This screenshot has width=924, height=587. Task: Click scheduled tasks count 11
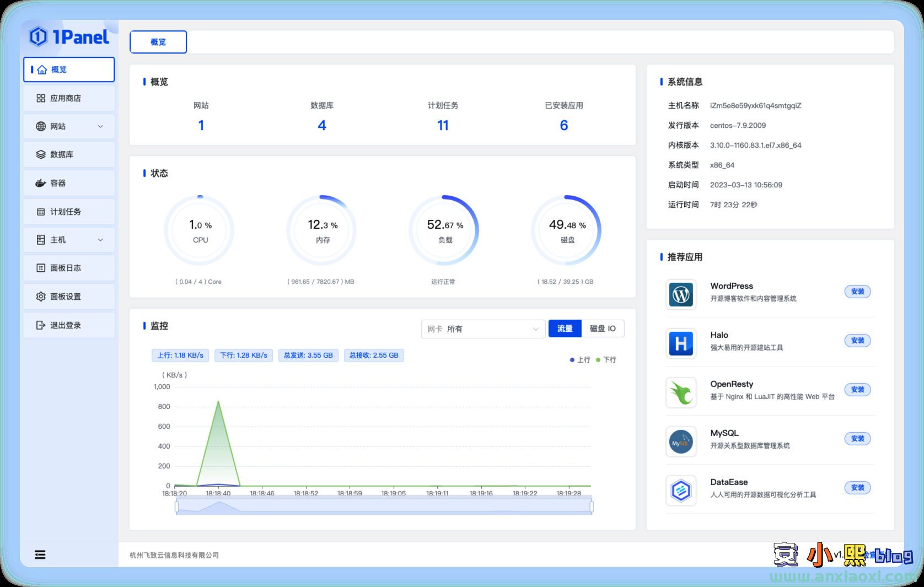click(x=443, y=126)
